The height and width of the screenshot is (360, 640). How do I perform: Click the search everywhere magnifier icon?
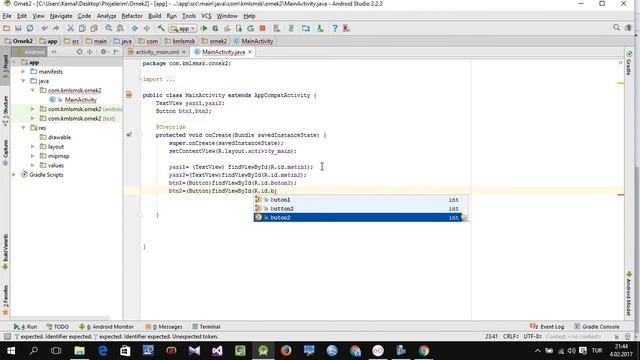[616, 27]
